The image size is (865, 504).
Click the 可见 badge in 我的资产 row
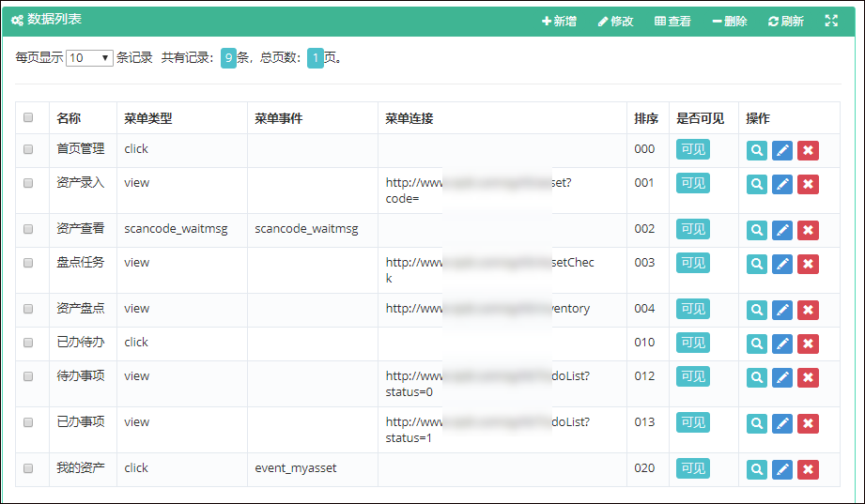pyautogui.click(x=693, y=468)
